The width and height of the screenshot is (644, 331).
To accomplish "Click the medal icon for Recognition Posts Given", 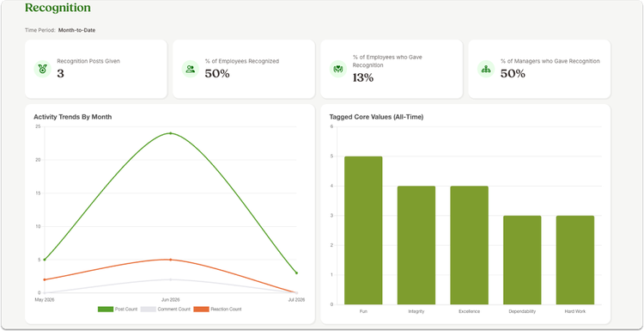I will 42,69.
